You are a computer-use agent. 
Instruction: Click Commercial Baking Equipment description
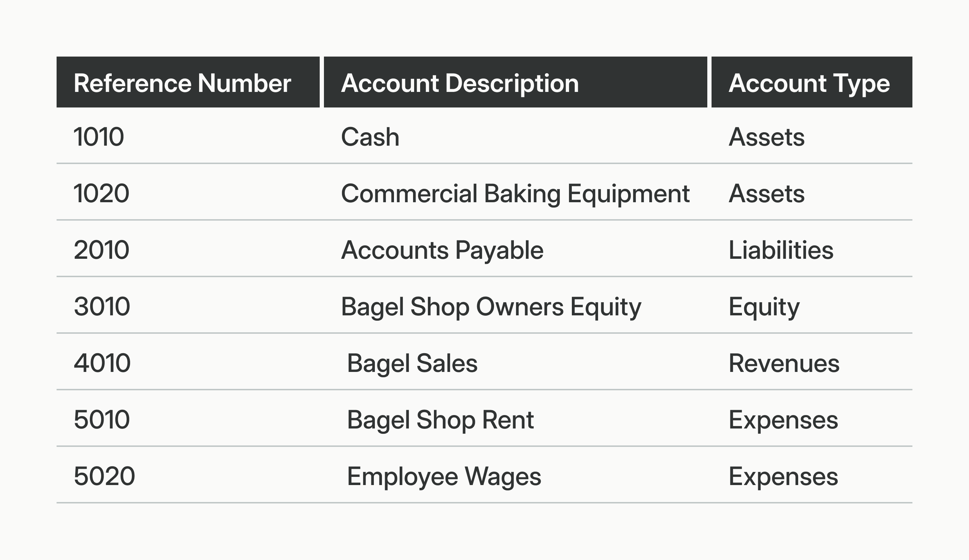(515, 193)
